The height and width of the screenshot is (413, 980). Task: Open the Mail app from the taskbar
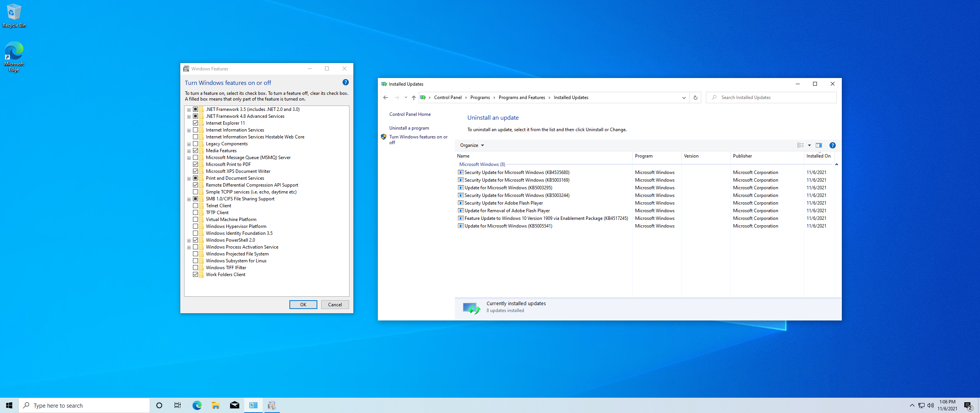[x=234, y=405]
